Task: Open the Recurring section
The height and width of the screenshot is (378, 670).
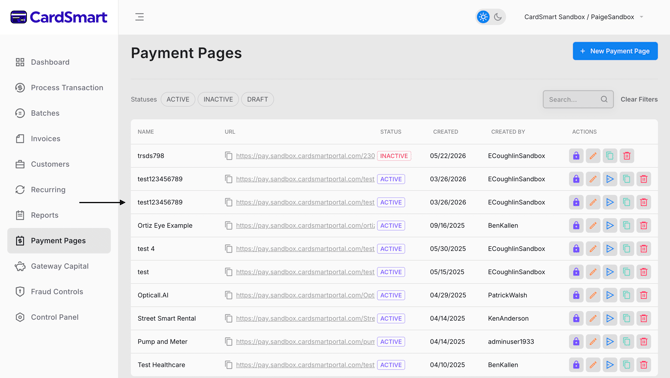Action: (59, 190)
